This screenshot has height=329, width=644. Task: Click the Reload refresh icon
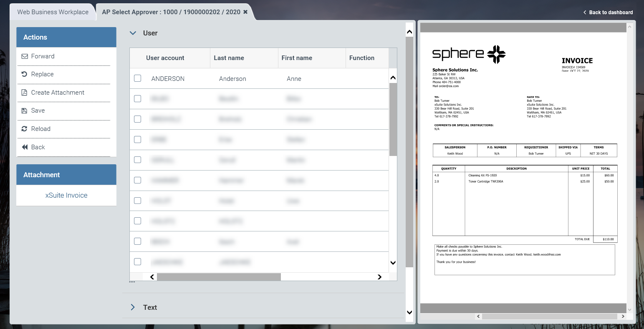pyautogui.click(x=25, y=129)
